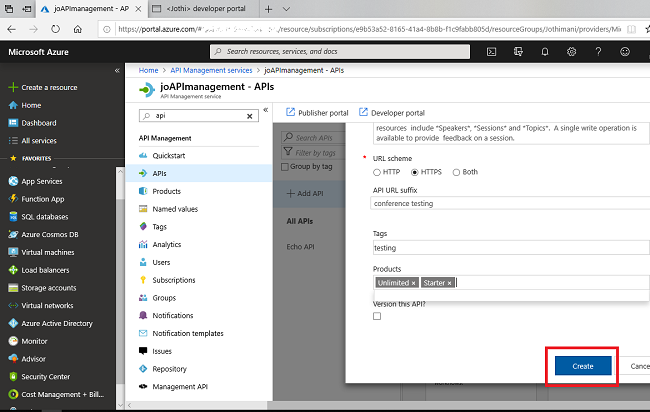Viewport: 650px width, 412px height.
Task: Click Home breadcrumb link
Action: point(148,70)
